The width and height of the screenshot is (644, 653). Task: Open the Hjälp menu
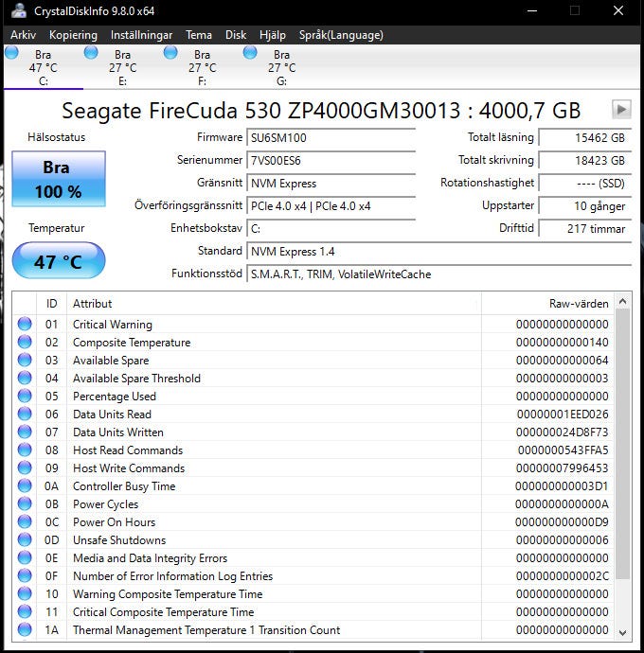[x=273, y=35]
